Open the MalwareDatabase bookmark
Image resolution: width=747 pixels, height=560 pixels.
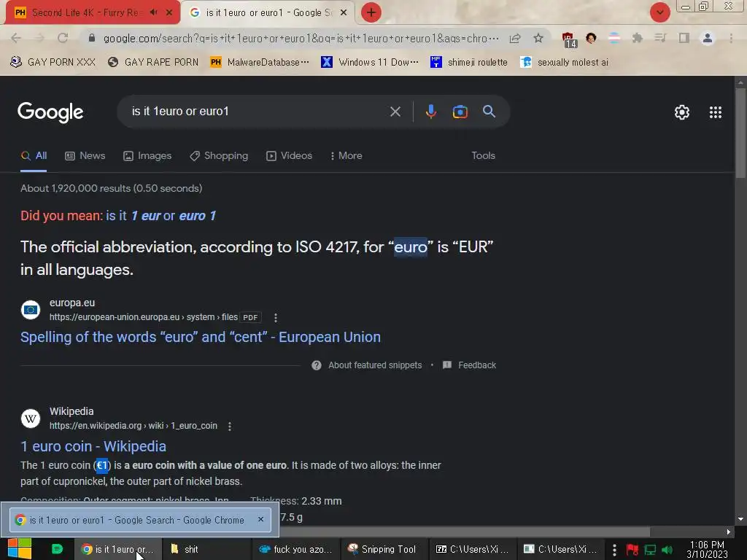[260, 63]
